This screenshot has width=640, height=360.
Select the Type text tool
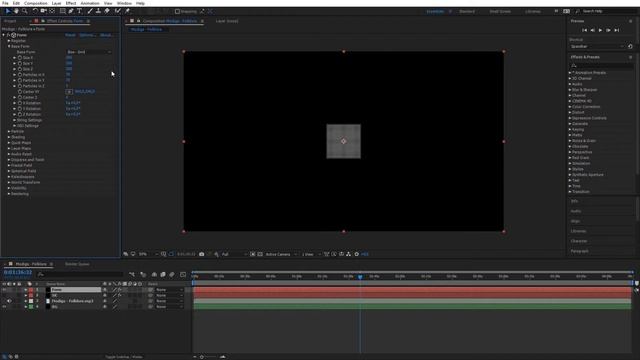pyautogui.click(x=80, y=11)
